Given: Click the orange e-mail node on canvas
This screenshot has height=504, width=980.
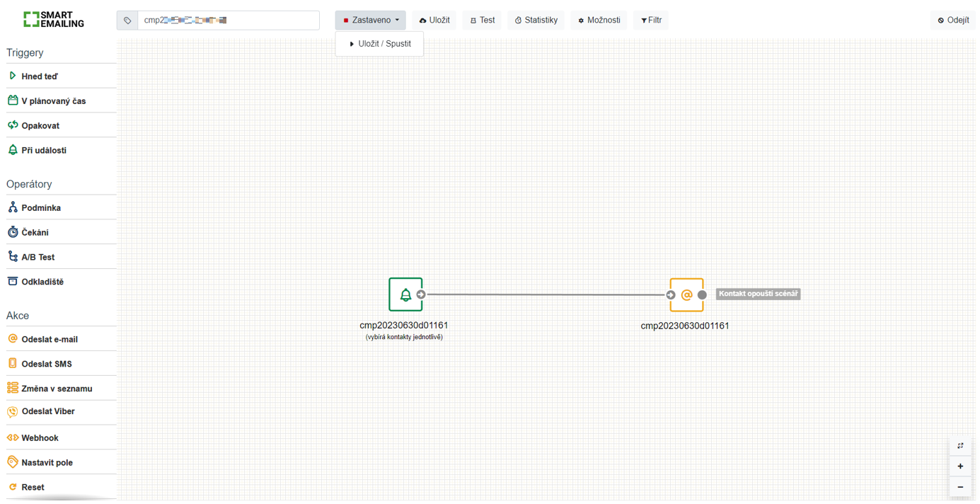Looking at the screenshot, I should point(686,294).
